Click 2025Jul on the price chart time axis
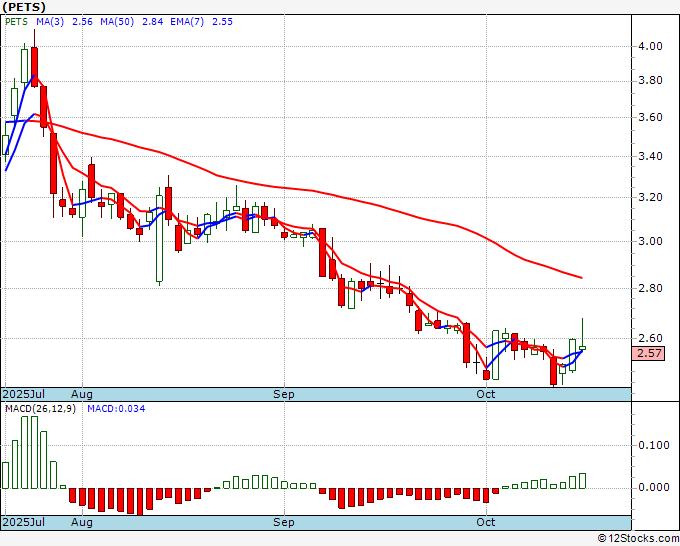This screenshot has height=546, width=680. pos(24,394)
